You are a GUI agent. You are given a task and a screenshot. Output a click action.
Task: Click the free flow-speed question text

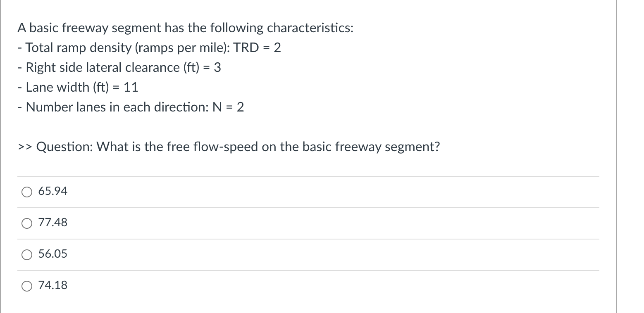pos(229,147)
